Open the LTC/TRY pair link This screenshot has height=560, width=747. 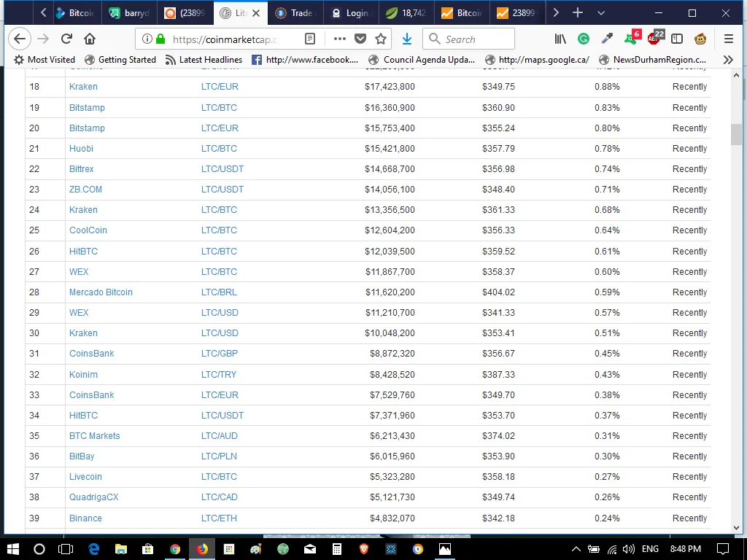[219, 375]
